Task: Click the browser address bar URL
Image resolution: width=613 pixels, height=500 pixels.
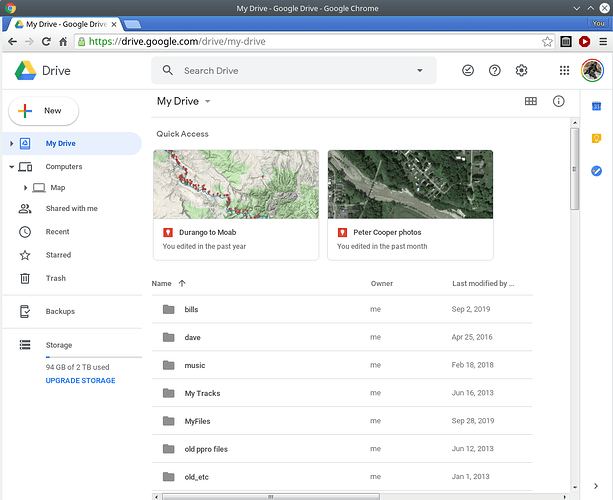Action: (x=177, y=41)
